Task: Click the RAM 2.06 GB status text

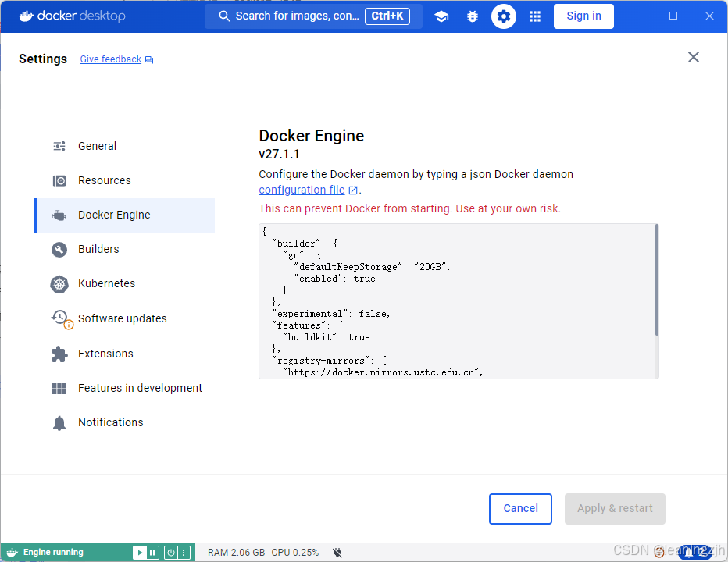Action: (237, 553)
